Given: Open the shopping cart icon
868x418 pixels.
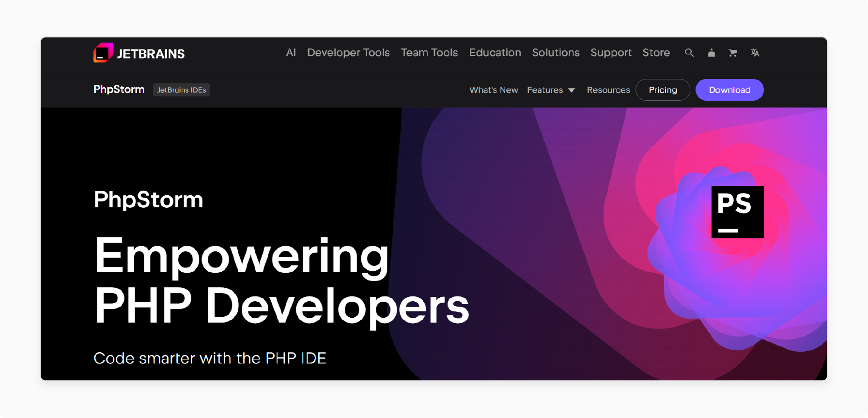Looking at the screenshot, I should [x=733, y=53].
